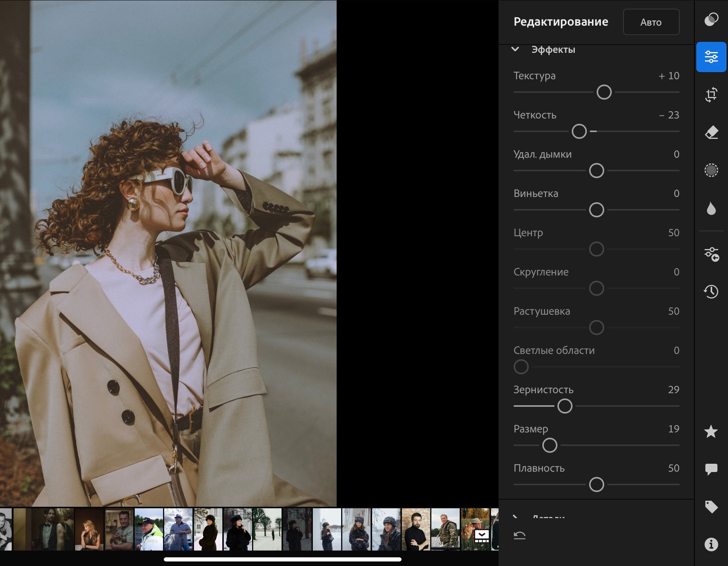Toggle filmstrip options dropdown icon
Image resolution: width=728 pixels, height=566 pixels.
(x=482, y=535)
